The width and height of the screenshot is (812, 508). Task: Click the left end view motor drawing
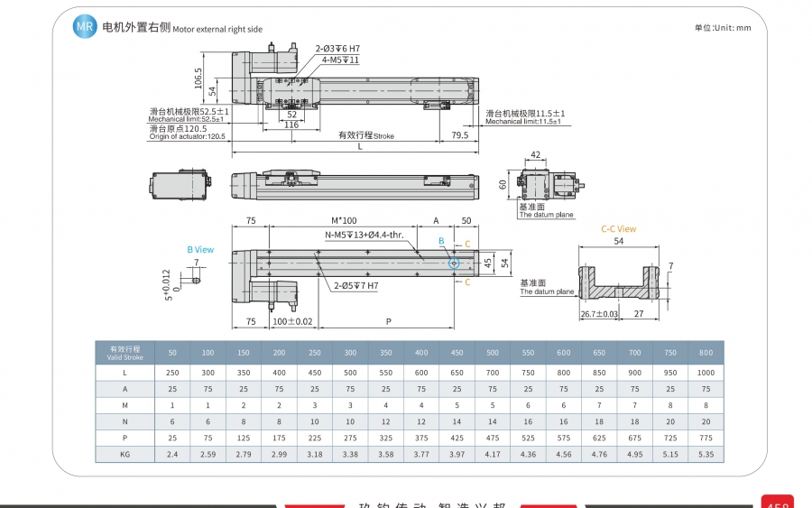click(180, 185)
